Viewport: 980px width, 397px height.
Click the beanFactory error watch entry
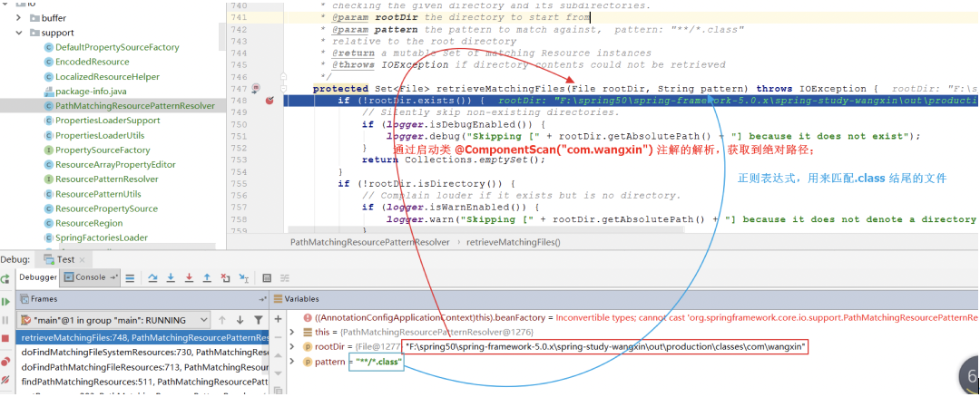(x=640, y=318)
